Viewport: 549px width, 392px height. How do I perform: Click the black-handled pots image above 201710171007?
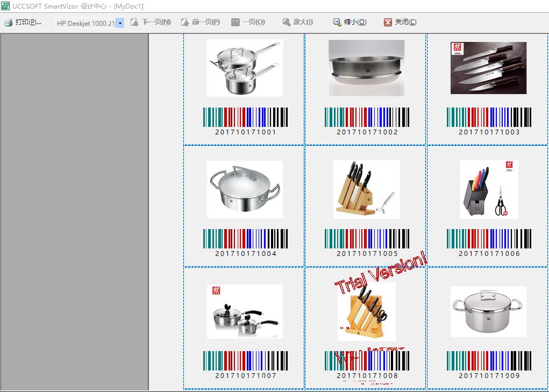coord(245,311)
